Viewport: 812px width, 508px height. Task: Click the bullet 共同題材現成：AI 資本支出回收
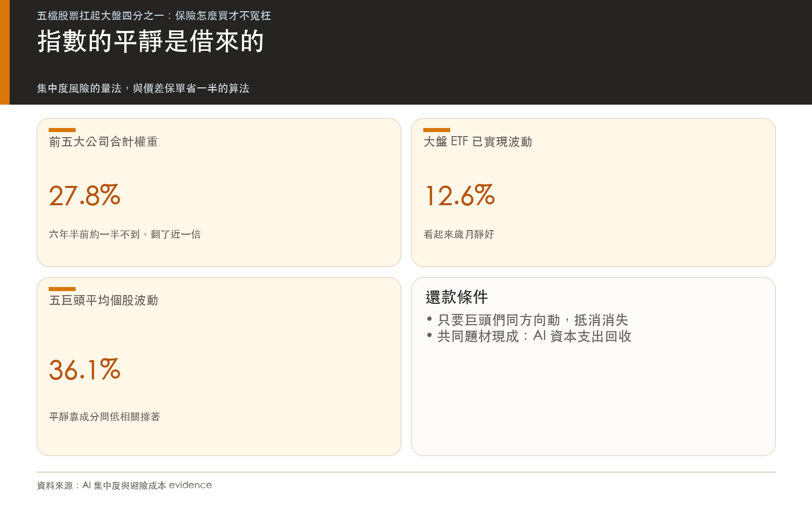[529, 336]
